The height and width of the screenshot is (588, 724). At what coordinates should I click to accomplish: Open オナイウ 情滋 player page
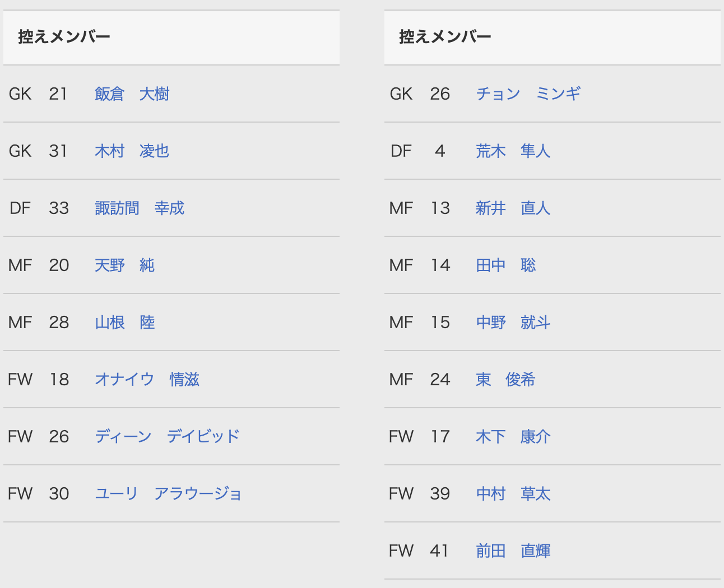click(x=147, y=379)
